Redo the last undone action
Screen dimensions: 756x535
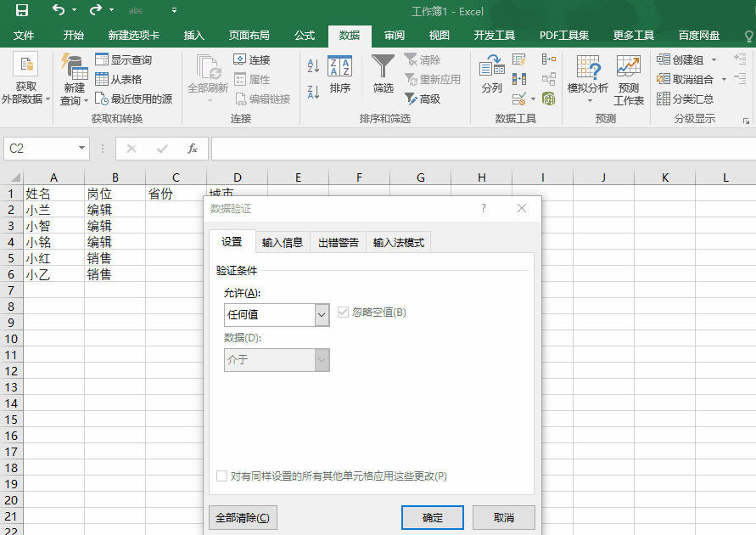96,9
